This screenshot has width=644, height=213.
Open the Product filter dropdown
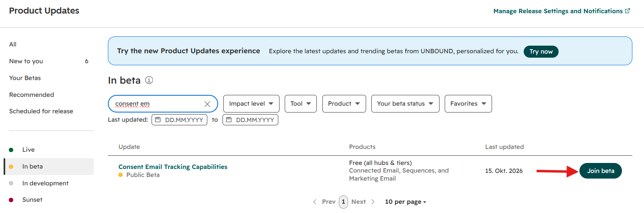click(x=344, y=104)
